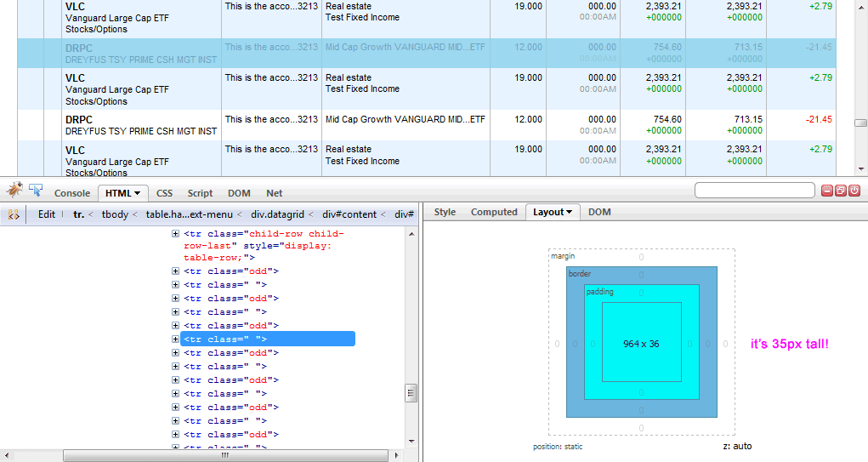Select the div#content breadcrumb node
The height and width of the screenshot is (462, 868).
coord(349,214)
